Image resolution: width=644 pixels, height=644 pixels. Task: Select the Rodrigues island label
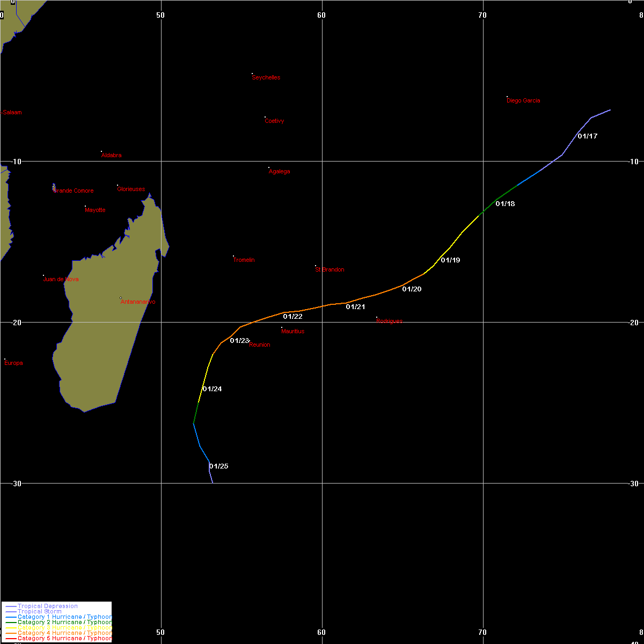click(390, 321)
